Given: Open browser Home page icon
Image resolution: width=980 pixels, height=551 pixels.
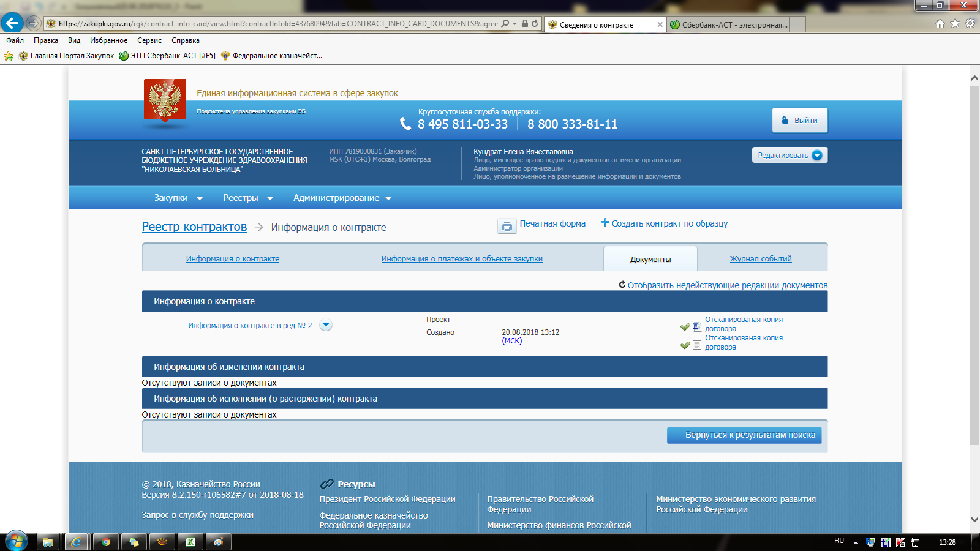Looking at the screenshot, I should (940, 23).
